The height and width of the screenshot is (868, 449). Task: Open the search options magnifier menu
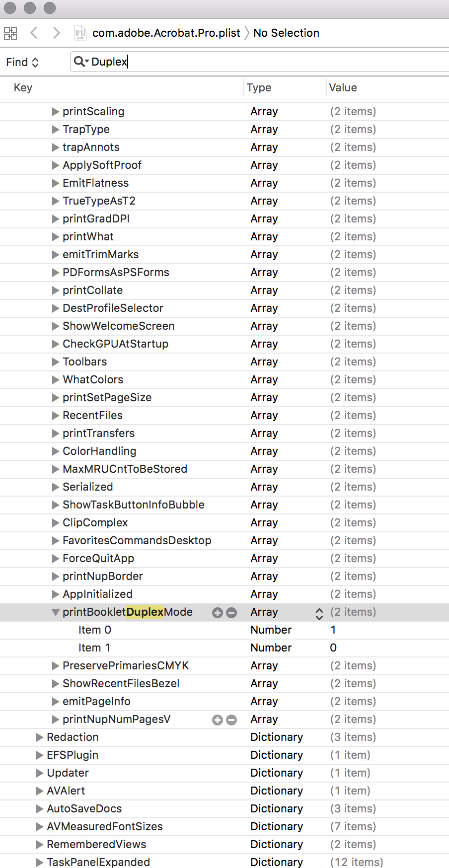coord(81,62)
